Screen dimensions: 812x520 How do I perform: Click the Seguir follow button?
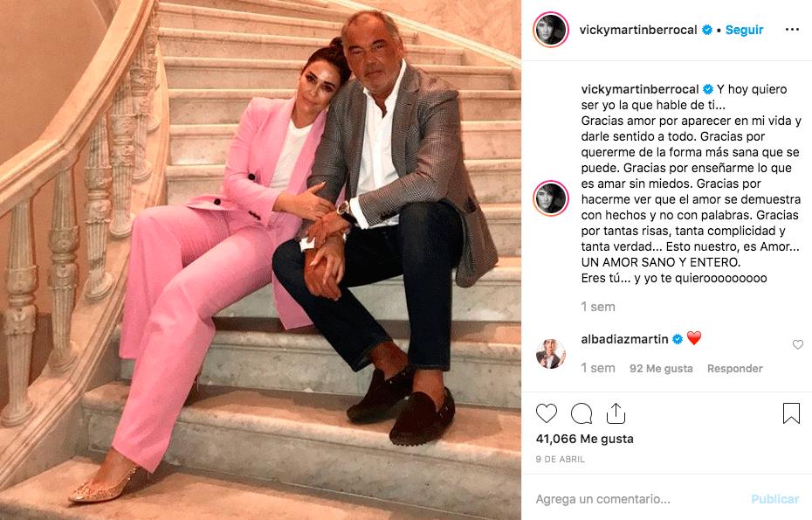pos(744,30)
